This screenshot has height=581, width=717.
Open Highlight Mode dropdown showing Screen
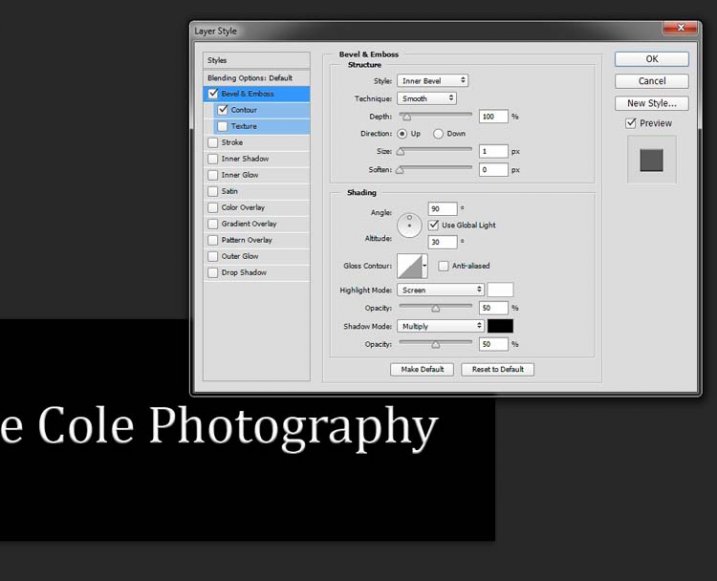441,290
